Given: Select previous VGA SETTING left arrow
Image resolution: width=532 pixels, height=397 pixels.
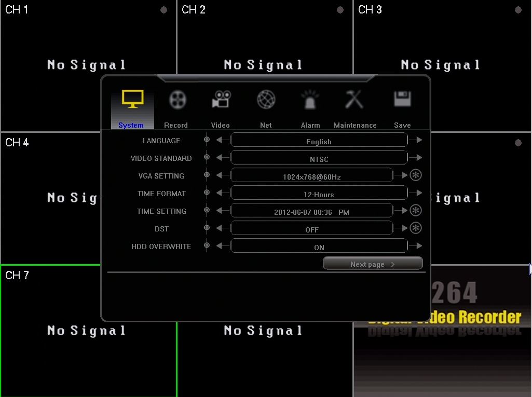Looking at the screenshot, I should pos(223,175).
